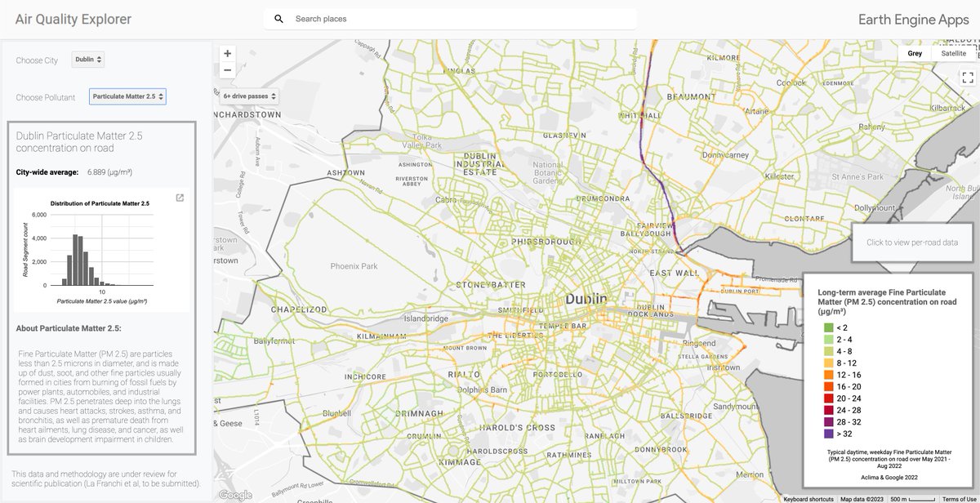Zoom out the map with minus button
980x503 pixels.
[227, 70]
